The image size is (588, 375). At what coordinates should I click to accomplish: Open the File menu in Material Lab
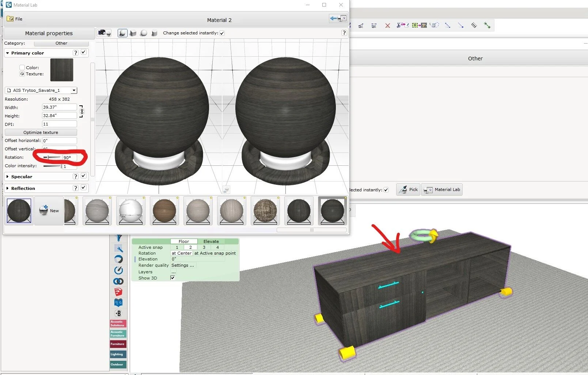tap(15, 19)
